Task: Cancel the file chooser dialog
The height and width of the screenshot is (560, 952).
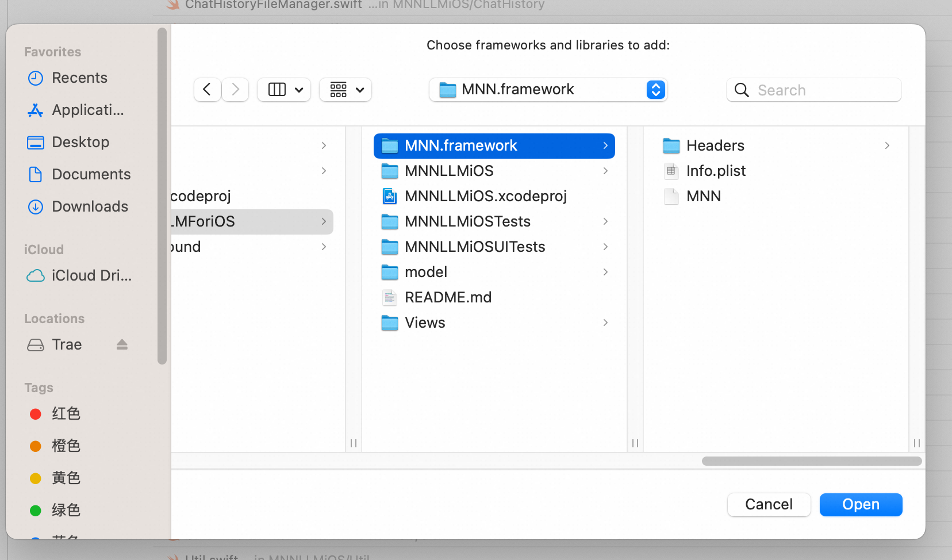Action: click(769, 505)
